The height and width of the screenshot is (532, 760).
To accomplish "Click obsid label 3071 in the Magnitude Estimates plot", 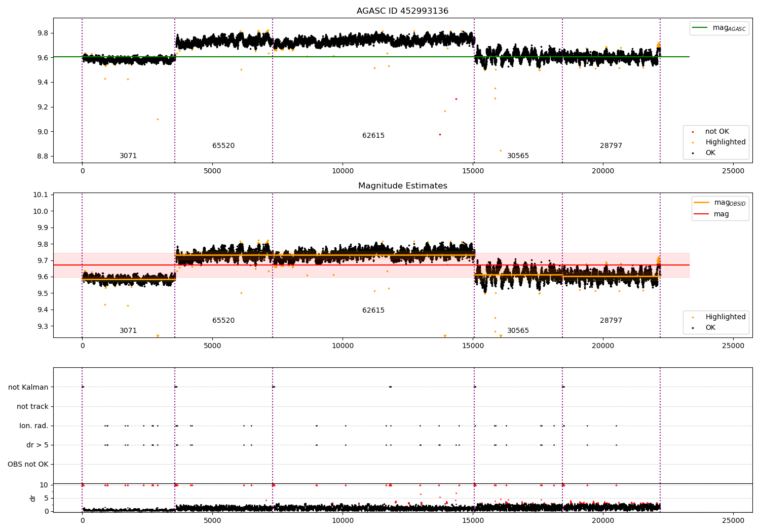I will (128, 331).
